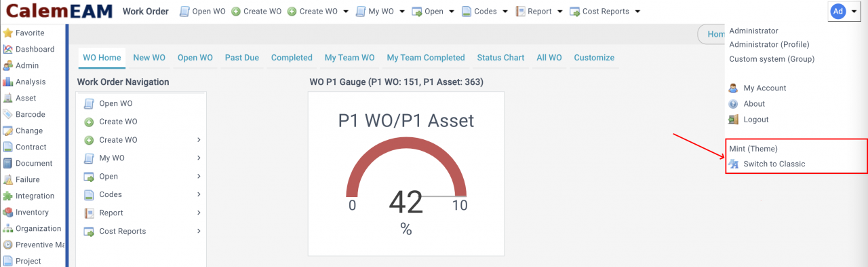Switch to the Status Chart tab
The image size is (868, 267).
click(500, 58)
